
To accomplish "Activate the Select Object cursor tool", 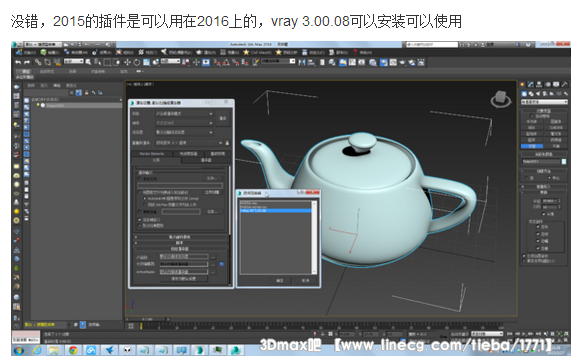I will click(88, 62).
